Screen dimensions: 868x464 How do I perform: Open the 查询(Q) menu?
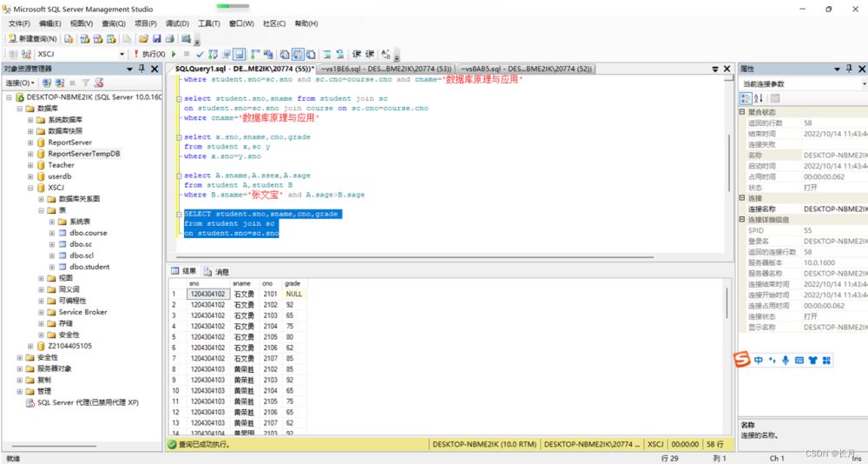[113, 23]
